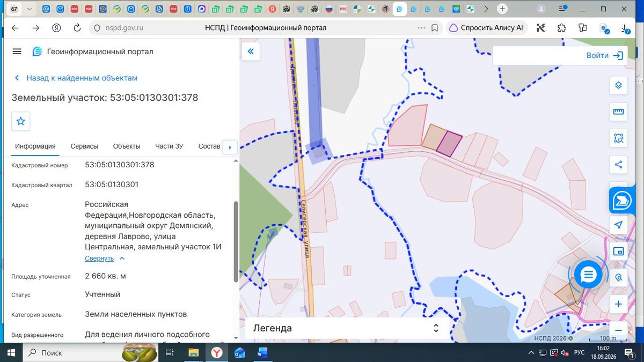644x362 pixels.
Task: Open the map layers panel
Action: 618,85
